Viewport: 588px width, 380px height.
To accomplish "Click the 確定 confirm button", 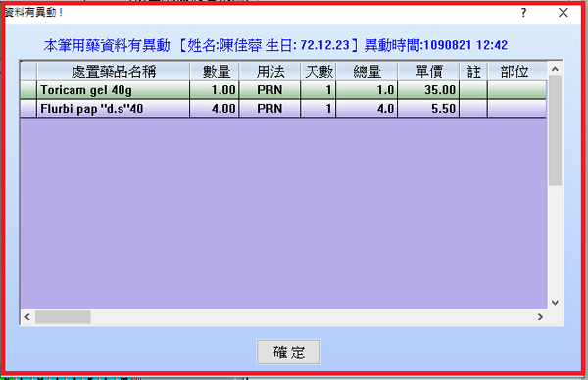I will pos(288,352).
